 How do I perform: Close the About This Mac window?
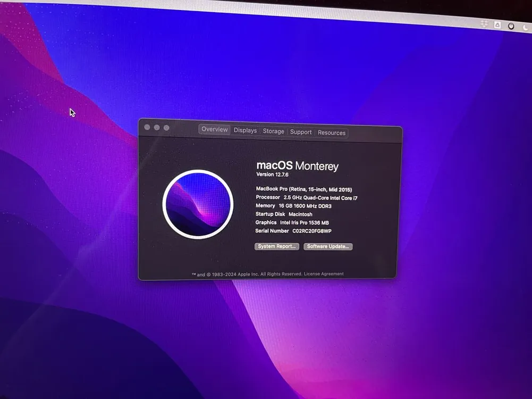click(147, 127)
